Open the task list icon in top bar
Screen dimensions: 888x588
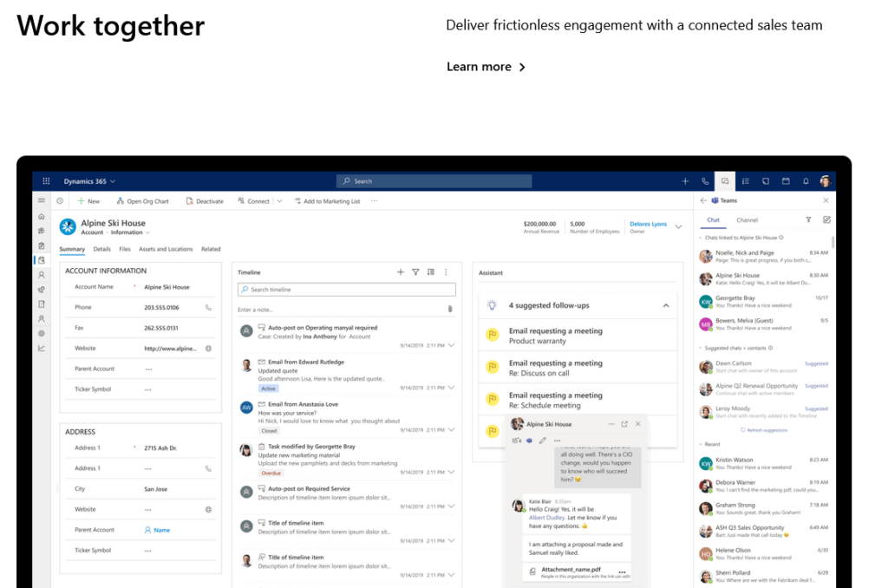745,181
